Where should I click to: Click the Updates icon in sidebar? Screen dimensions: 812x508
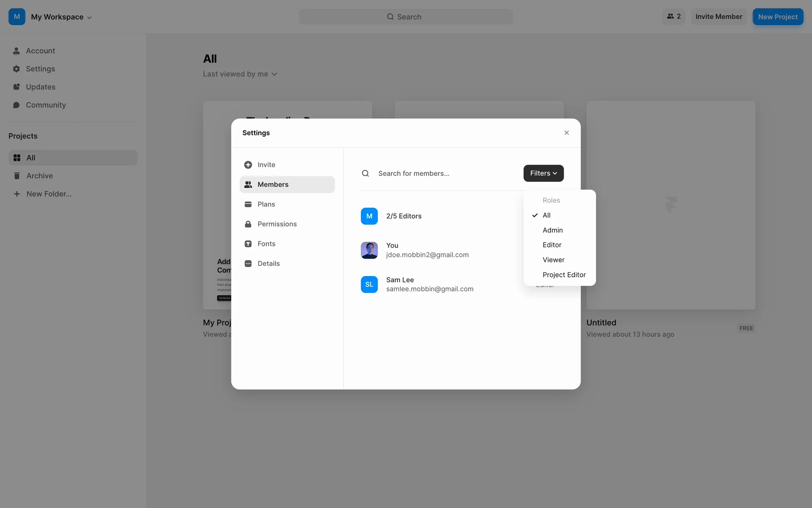16,87
